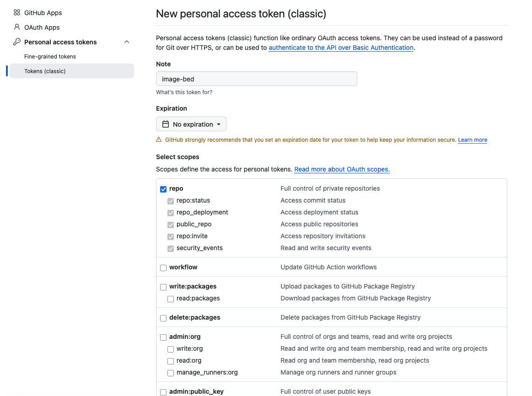Click the warning triangle icon
The height and width of the screenshot is (396, 532).
pos(159,140)
